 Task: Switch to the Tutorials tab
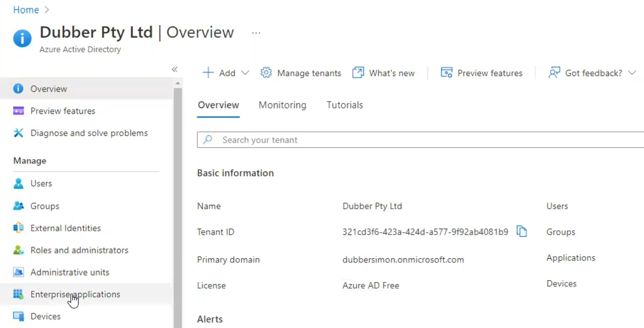(345, 105)
